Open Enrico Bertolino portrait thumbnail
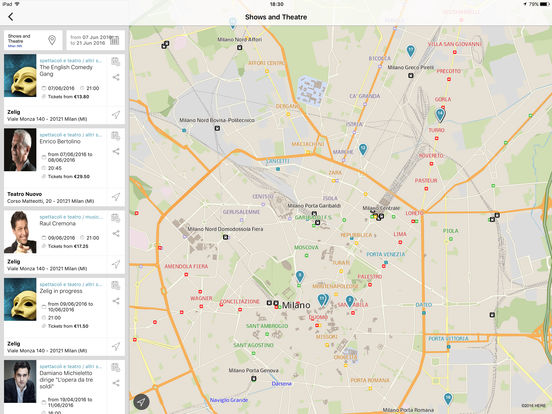Screen dimensions: 552x414 20,150
